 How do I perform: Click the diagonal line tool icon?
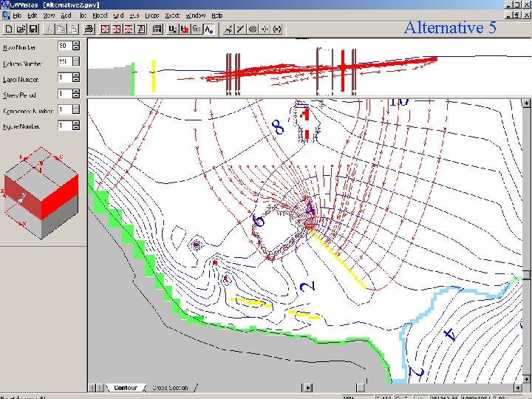[240, 29]
